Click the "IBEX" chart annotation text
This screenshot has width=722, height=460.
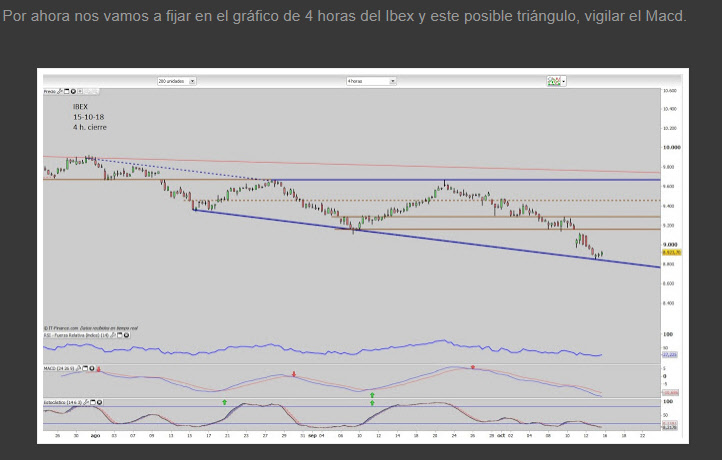pyautogui.click(x=80, y=106)
